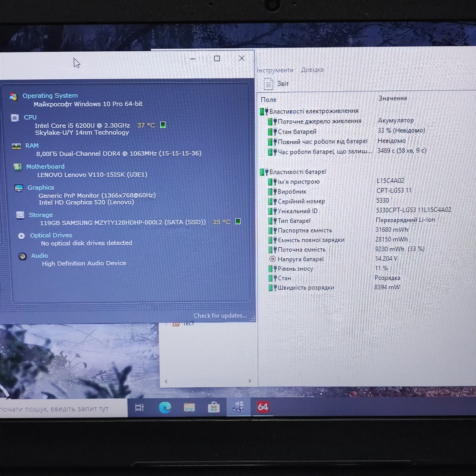Click the taskbar search box
Viewport: 476px width, 476px height.
pyautogui.click(x=63, y=409)
